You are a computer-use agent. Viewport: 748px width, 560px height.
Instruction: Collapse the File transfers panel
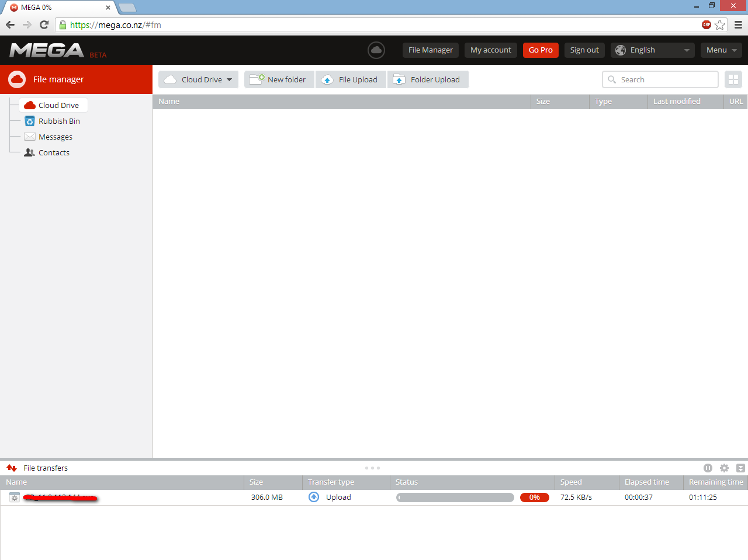click(x=740, y=468)
